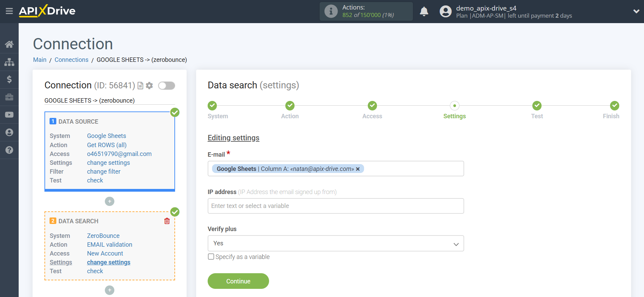Click the user avatar icon
Viewport: 644px width, 297px height.
coord(446,11)
